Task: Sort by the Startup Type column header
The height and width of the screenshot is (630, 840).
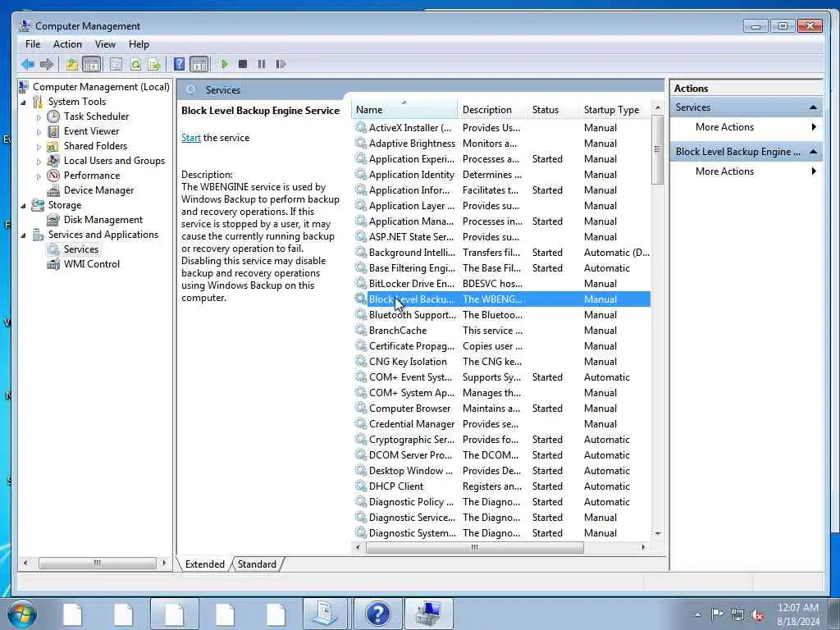Action: 614,110
